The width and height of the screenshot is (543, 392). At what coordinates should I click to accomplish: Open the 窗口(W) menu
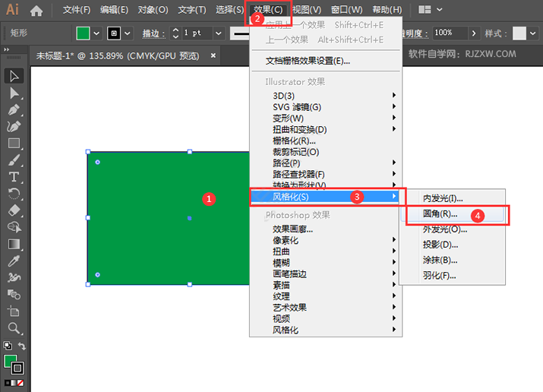(346, 10)
